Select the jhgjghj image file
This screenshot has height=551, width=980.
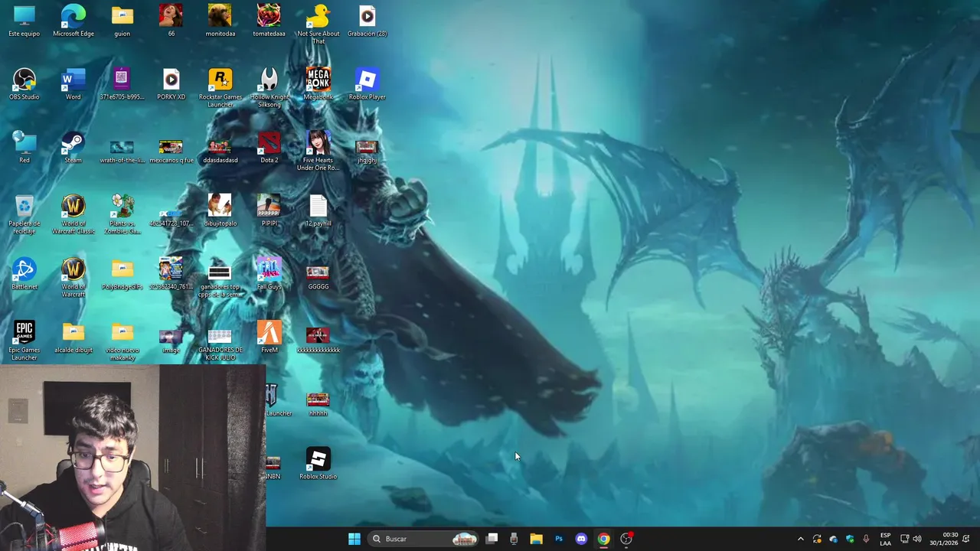(367, 151)
